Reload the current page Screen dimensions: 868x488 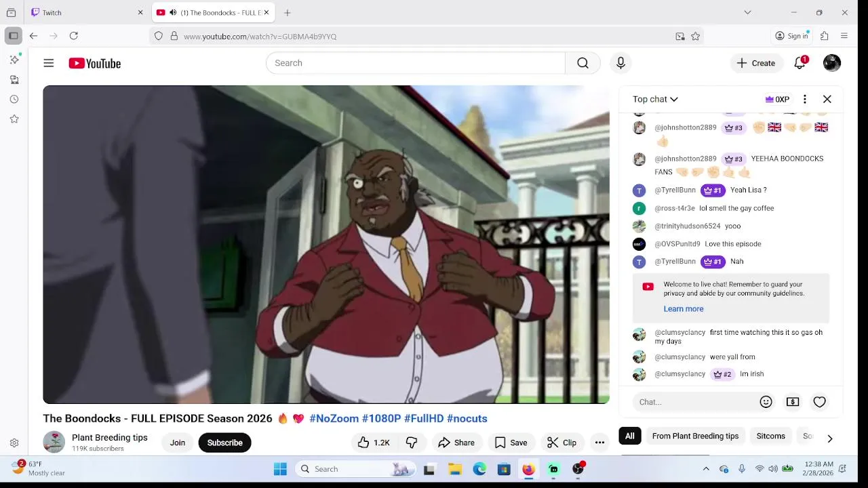(74, 36)
